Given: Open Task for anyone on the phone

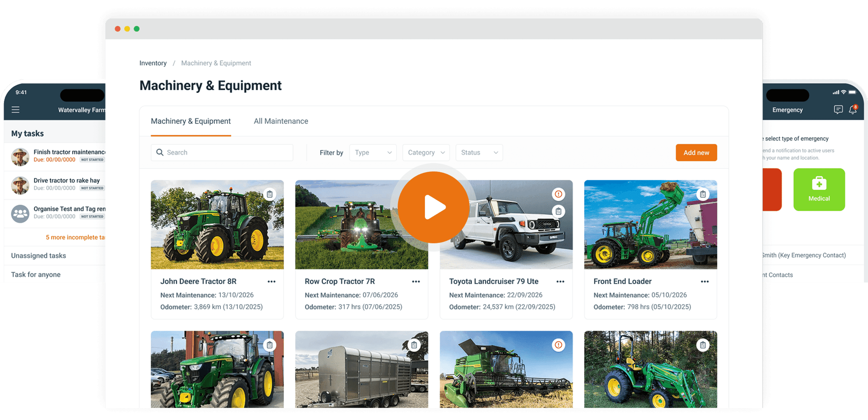Looking at the screenshot, I should pyautogui.click(x=36, y=275).
